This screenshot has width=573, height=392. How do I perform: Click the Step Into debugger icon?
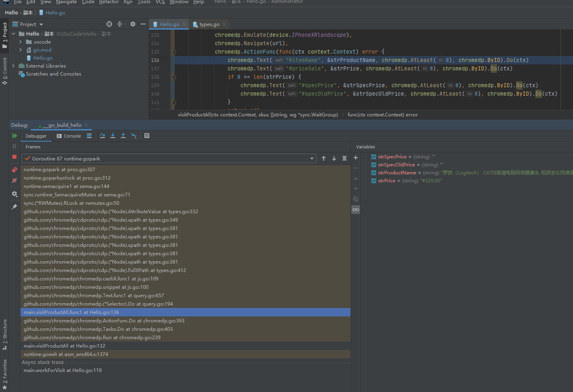click(113, 136)
